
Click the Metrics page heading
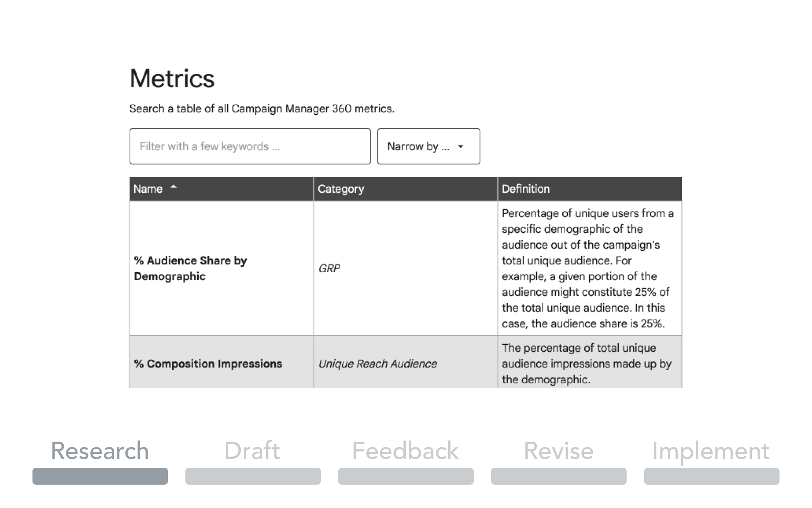click(172, 79)
